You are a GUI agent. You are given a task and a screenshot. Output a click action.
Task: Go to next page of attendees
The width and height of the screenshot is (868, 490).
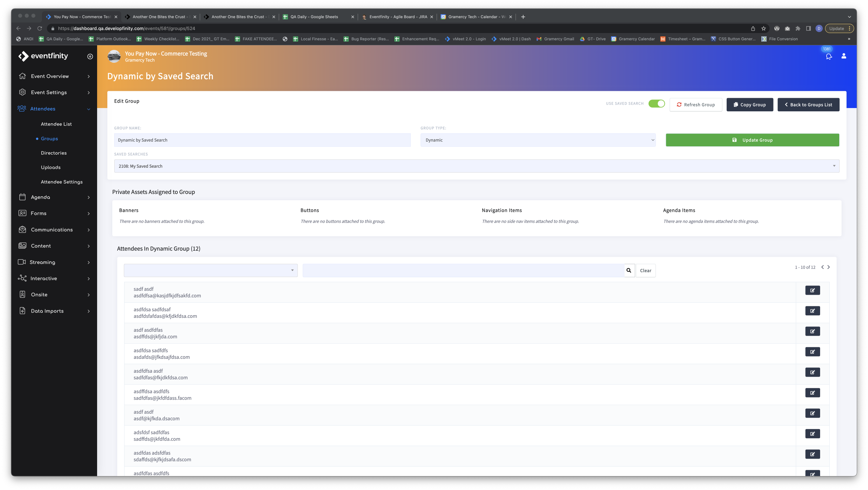pyautogui.click(x=829, y=267)
